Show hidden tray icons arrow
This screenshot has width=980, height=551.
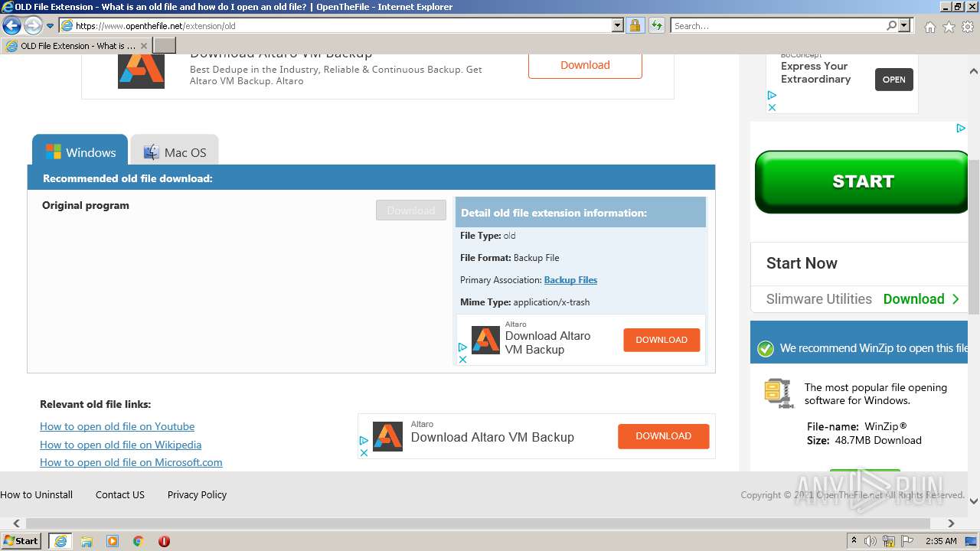click(x=854, y=541)
